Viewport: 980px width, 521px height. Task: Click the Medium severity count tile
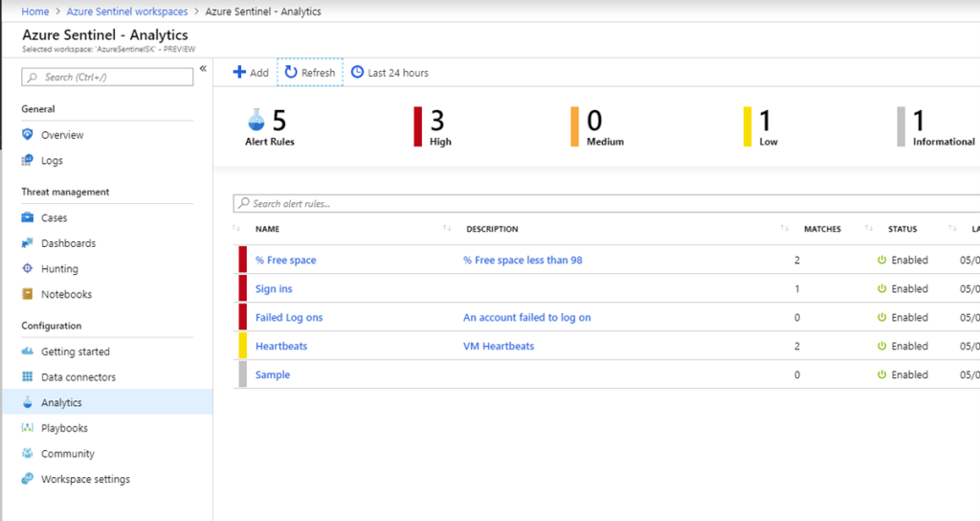pyautogui.click(x=597, y=127)
